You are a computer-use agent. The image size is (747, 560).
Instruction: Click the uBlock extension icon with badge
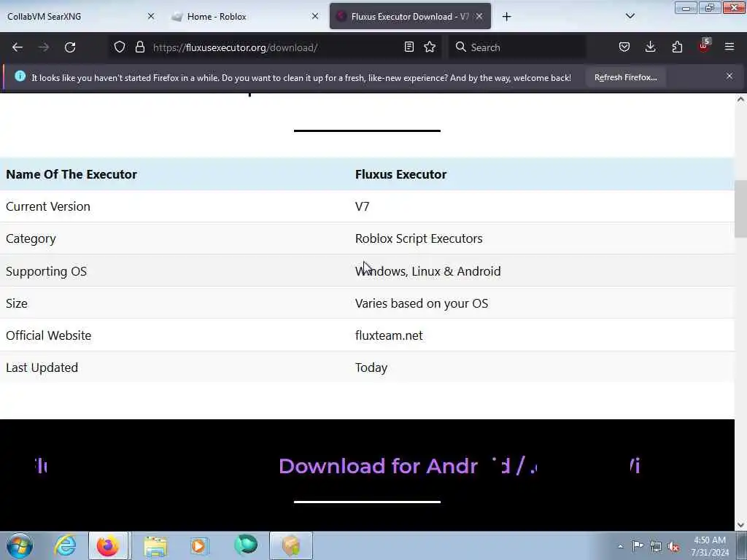tap(704, 46)
